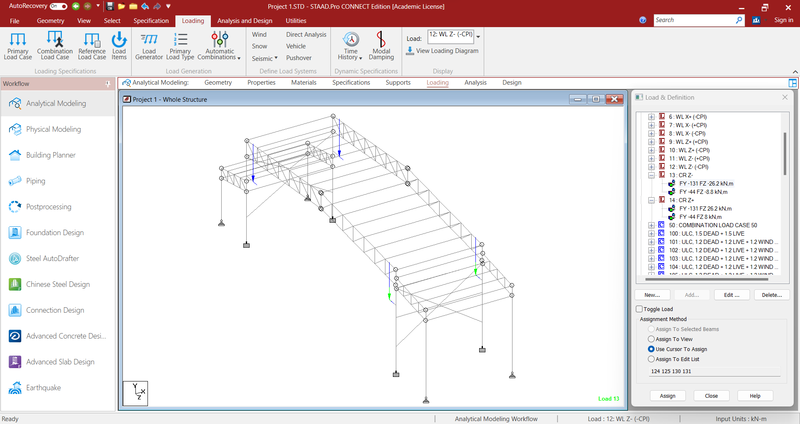Click the Delete... button

771,295
